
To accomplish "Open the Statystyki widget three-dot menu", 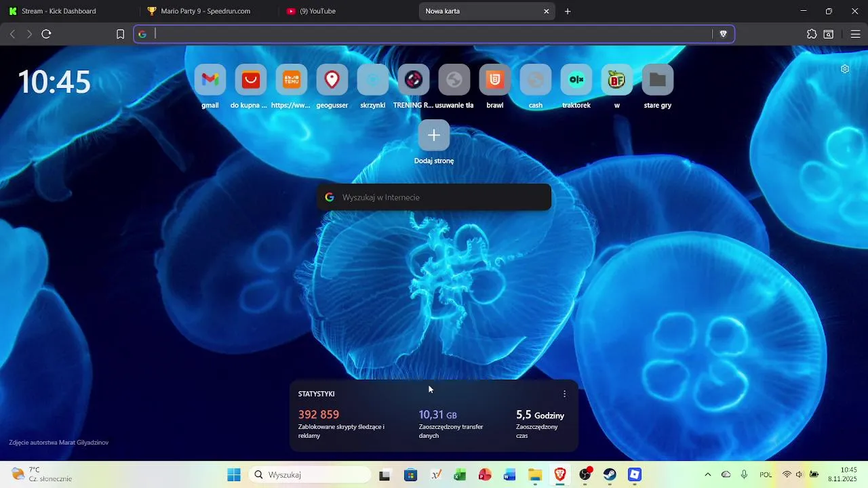I will pos(564,394).
